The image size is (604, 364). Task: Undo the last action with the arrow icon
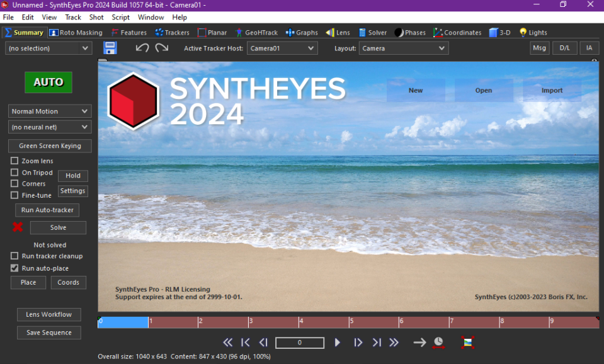click(x=142, y=48)
